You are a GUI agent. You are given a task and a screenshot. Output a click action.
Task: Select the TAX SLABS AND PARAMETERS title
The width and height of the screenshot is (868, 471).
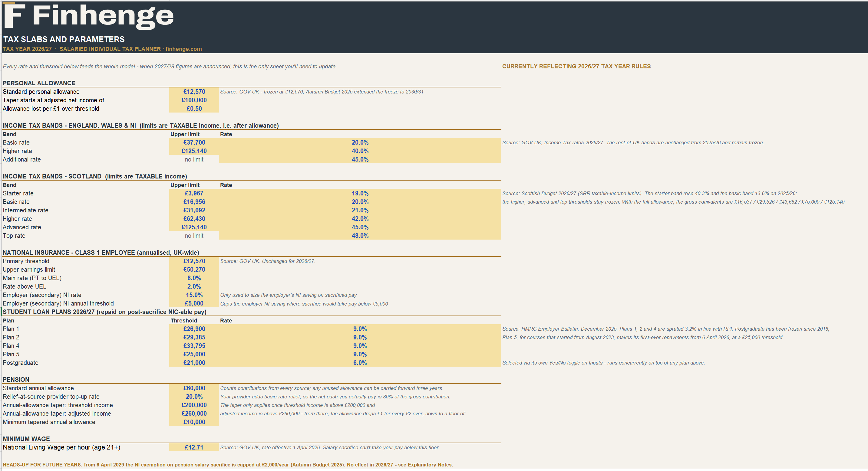(x=64, y=39)
